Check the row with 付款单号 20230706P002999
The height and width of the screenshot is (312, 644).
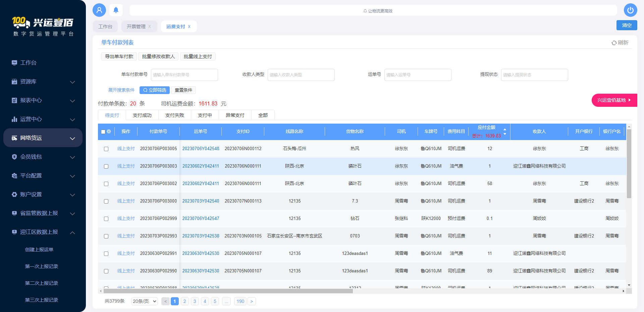pos(106,219)
